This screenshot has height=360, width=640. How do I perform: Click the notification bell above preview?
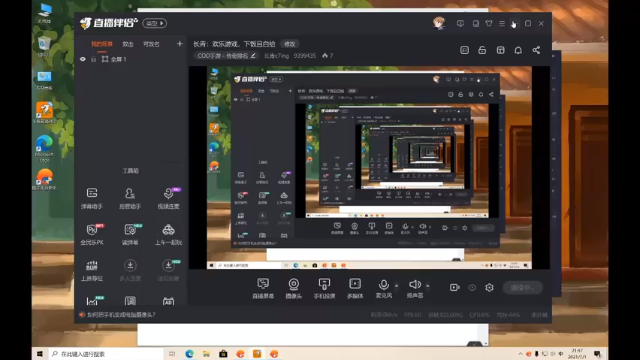point(518,50)
